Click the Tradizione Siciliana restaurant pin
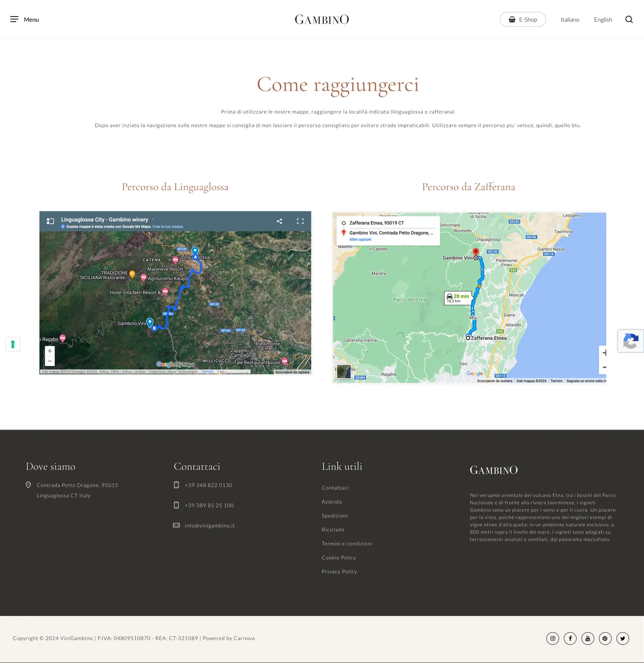Image resolution: width=644 pixels, height=663 pixels. tap(132, 275)
